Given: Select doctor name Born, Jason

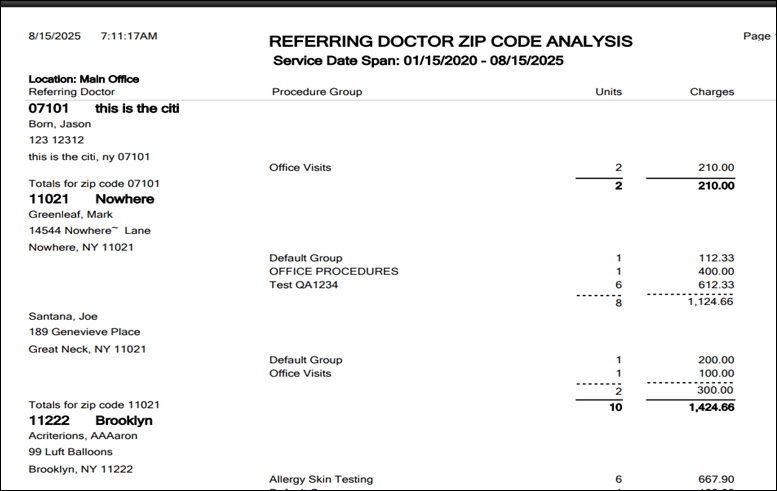Looking at the screenshot, I should point(60,124).
